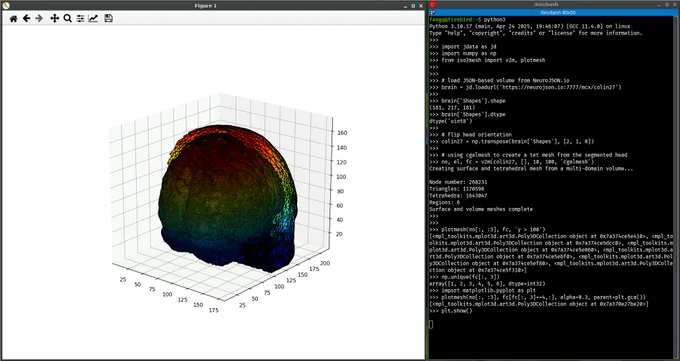The image size is (680, 361).
Task: Click the /bin/bash terminal window title bar
Action: (546, 4)
